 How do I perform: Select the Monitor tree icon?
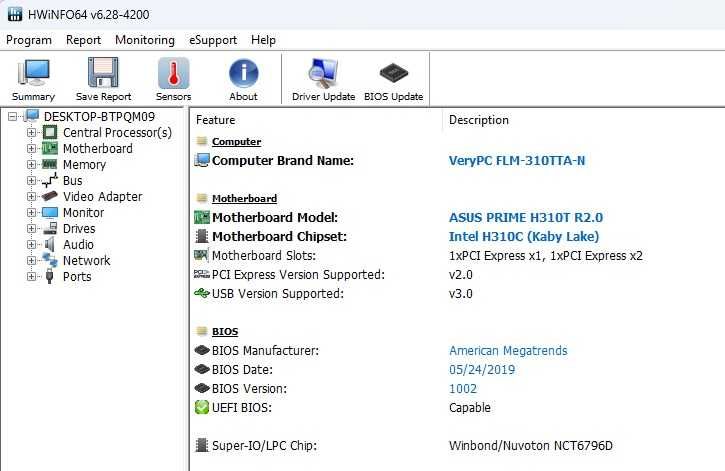coord(50,213)
